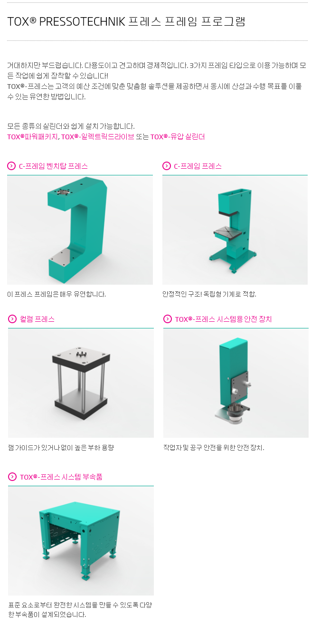The image size is (311, 644).
Task: Select the C-frame benchtop press image
Action: (80, 231)
